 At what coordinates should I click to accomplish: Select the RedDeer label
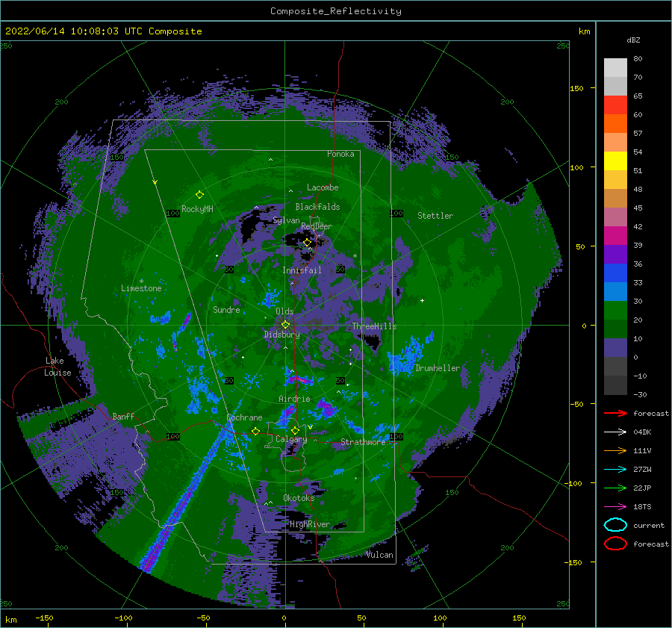click(x=317, y=226)
